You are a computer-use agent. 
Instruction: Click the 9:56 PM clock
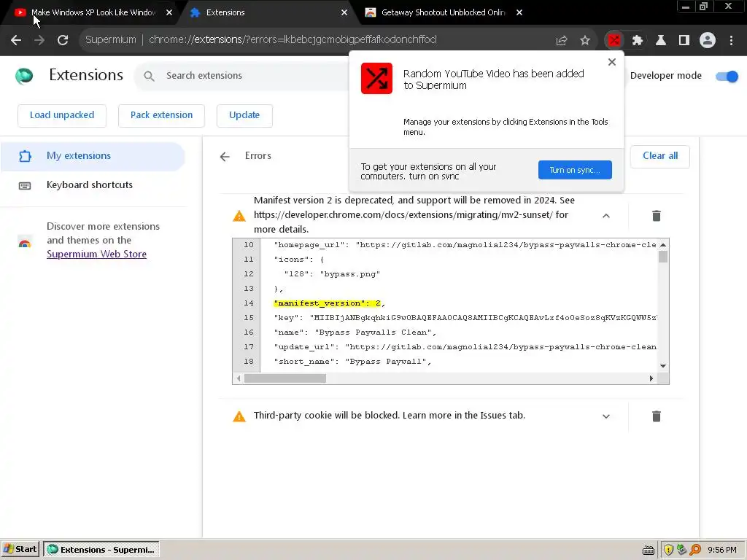[722, 550]
